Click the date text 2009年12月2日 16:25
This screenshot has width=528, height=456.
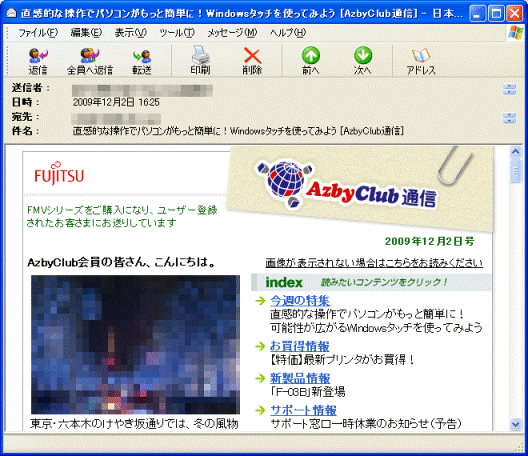[x=116, y=102]
